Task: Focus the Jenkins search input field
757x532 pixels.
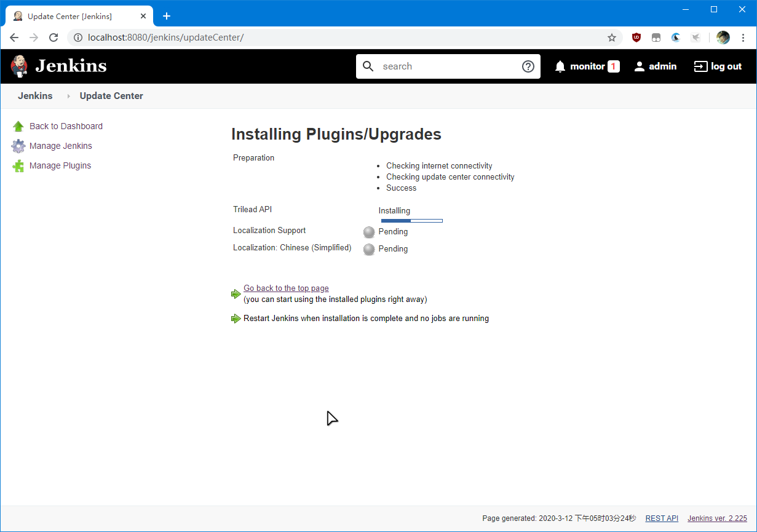Action: 449,66
